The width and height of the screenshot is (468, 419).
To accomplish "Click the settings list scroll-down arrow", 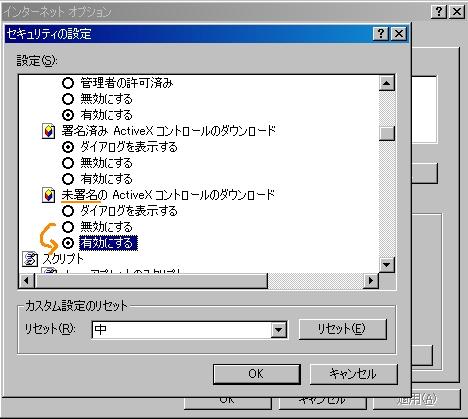I will point(387,265).
